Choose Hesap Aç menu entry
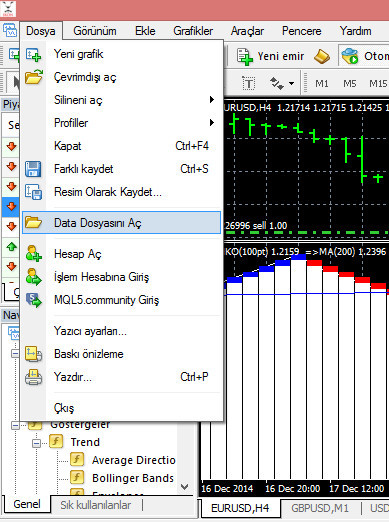389x522 pixels. (121, 254)
